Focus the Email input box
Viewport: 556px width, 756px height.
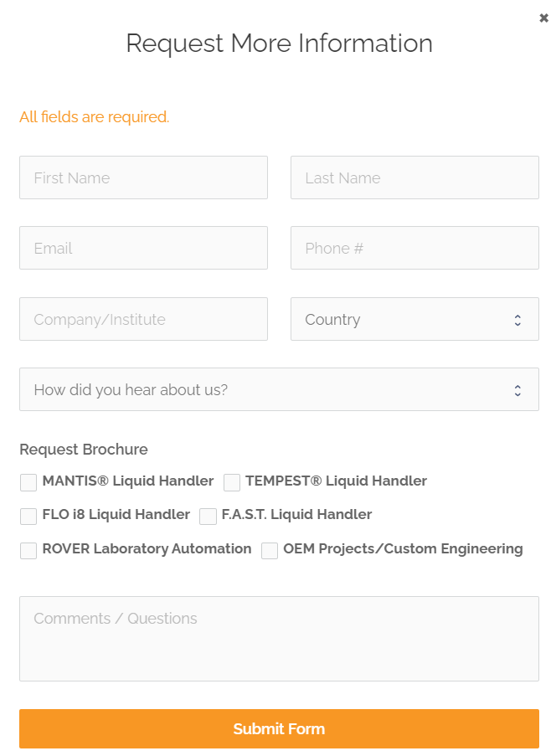point(143,248)
